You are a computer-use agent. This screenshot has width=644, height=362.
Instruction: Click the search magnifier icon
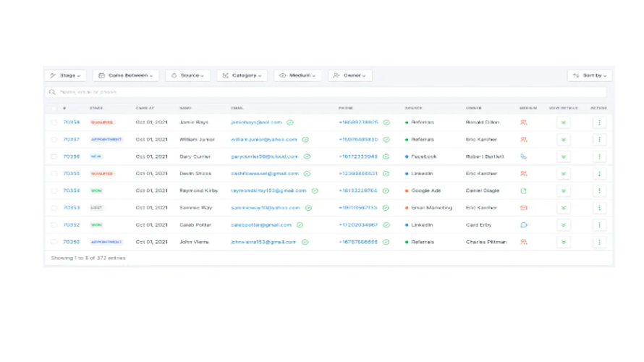point(52,92)
